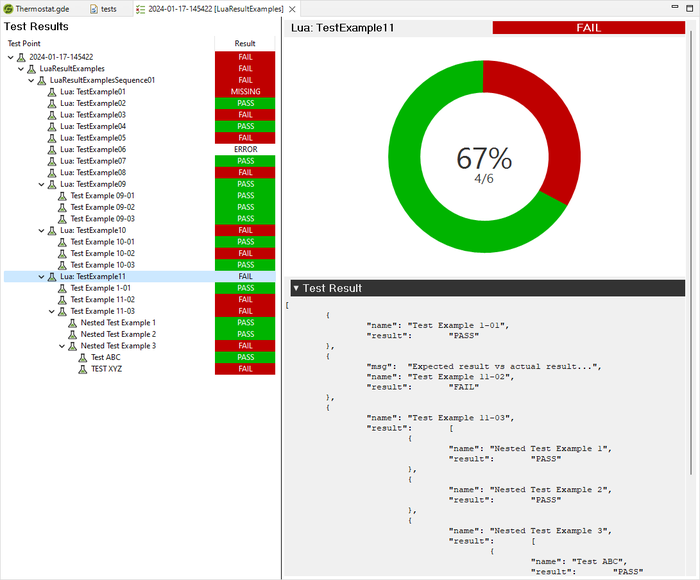
Task: Click the 67% label in chart center
Action: [x=484, y=158]
